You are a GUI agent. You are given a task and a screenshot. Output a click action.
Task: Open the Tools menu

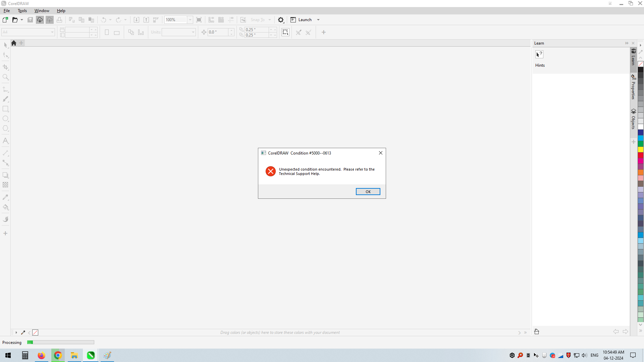coord(22,11)
